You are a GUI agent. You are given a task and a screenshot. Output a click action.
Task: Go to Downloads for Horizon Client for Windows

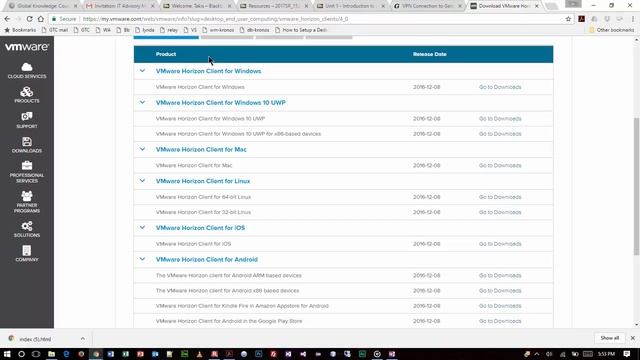500,87
